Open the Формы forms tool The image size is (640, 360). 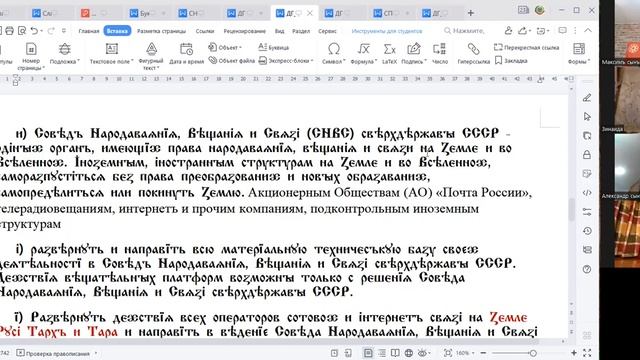tap(579, 53)
